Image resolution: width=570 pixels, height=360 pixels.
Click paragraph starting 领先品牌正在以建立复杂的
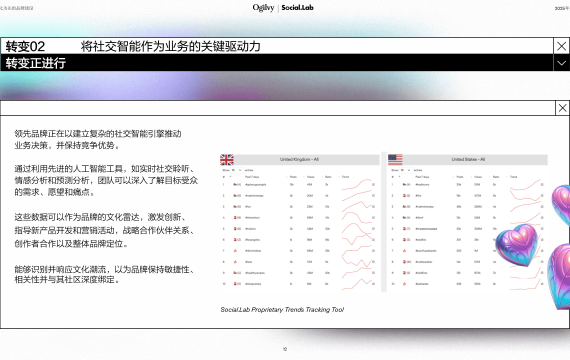[98, 139]
